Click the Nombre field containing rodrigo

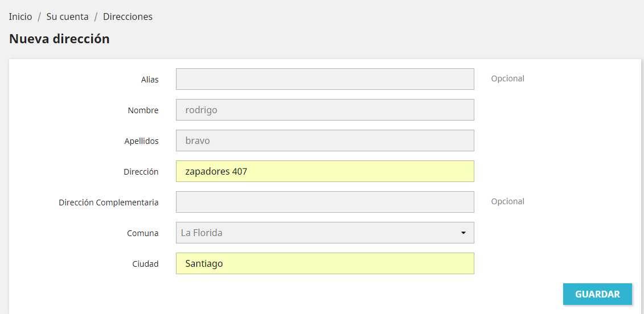coord(325,110)
